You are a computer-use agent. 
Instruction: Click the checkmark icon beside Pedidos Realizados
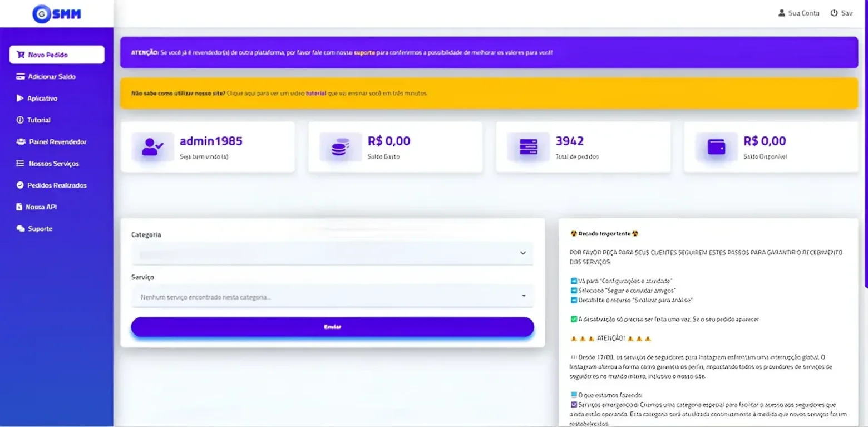(x=21, y=185)
